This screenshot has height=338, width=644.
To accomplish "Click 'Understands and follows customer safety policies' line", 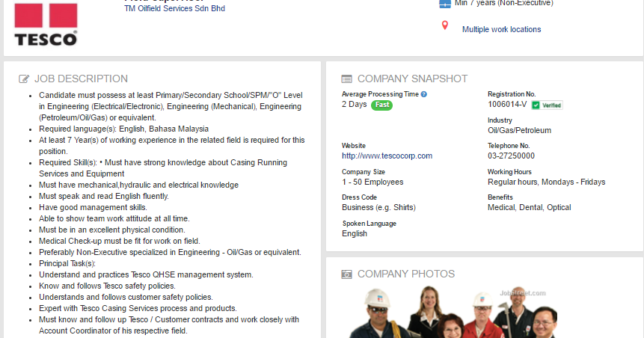I will click(126, 297).
